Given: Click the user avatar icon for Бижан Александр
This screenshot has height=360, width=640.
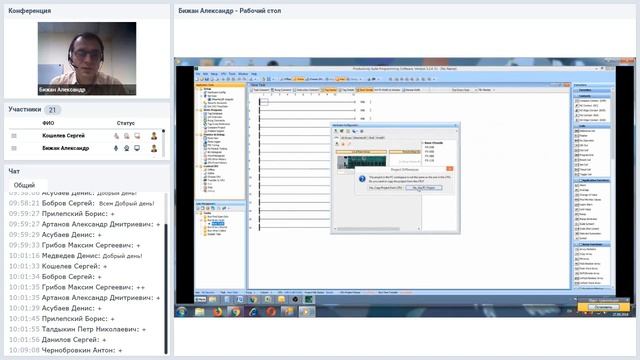Looking at the screenshot, I should tap(154, 148).
